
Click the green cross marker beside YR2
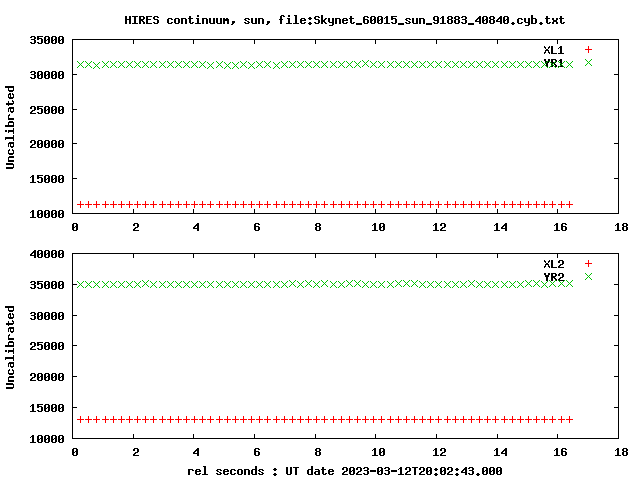pyautogui.click(x=588, y=276)
